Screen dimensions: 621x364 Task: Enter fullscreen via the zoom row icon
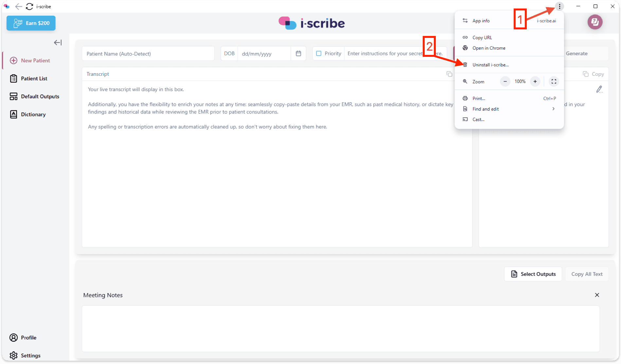coord(554,81)
